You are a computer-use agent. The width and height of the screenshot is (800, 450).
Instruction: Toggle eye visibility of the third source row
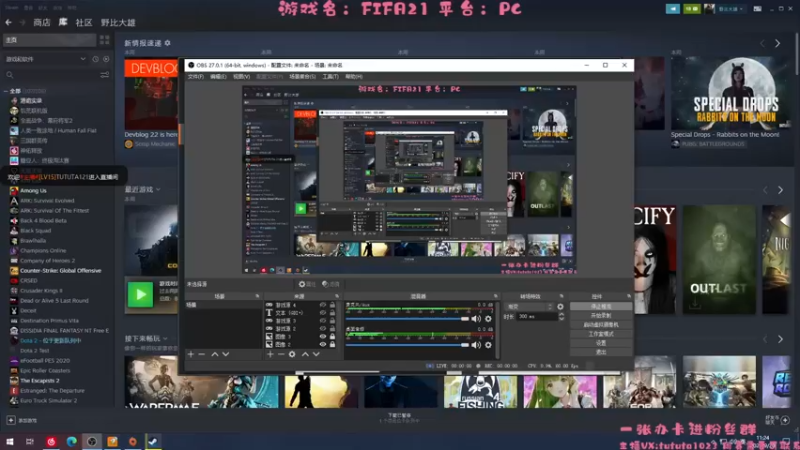click(322, 321)
